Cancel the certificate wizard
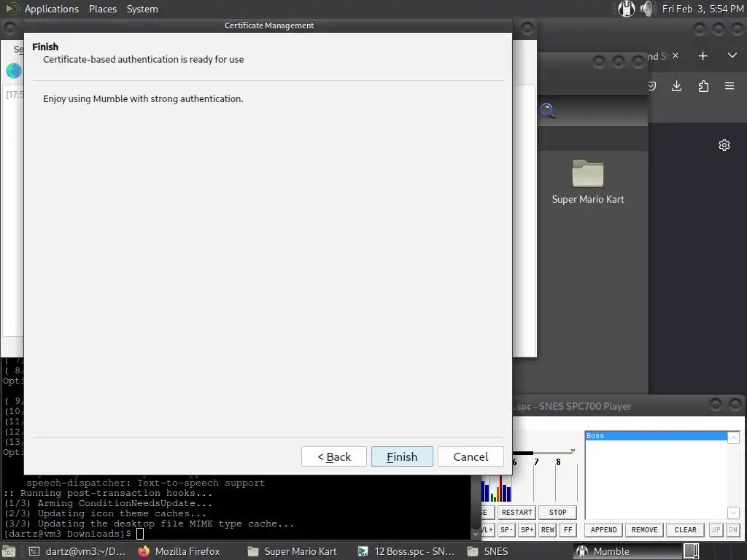747x560 pixels. (471, 456)
